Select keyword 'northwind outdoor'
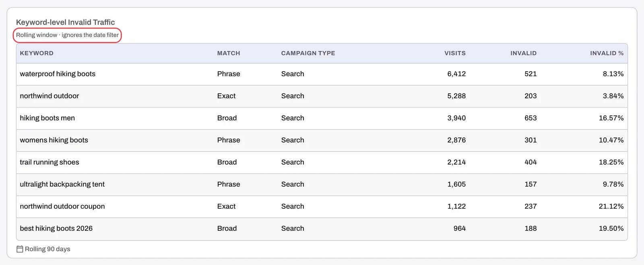The width and height of the screenshot is (644, 265). click(50, 96)
